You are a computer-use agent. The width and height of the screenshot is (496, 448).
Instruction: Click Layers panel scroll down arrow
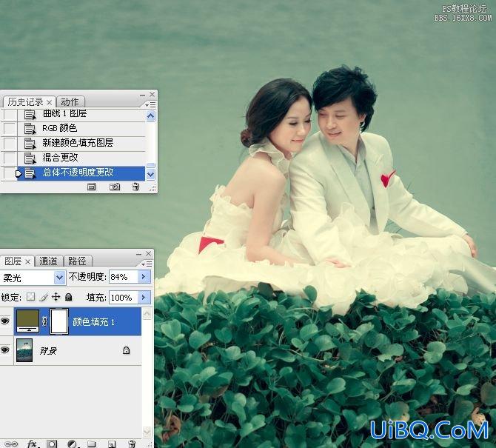(x=147, y=432)
